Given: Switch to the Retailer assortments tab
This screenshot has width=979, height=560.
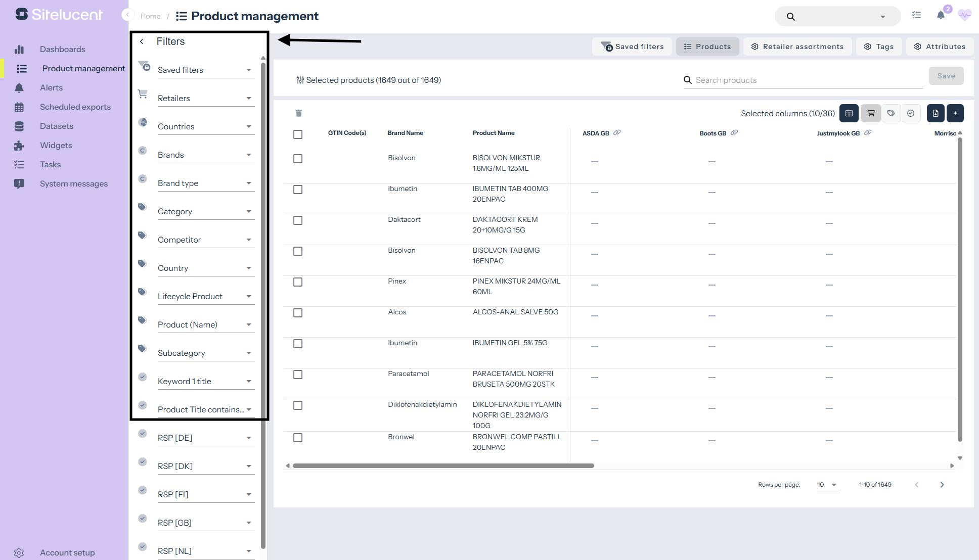Looking at the screenshot, I should tap(797, 46).
